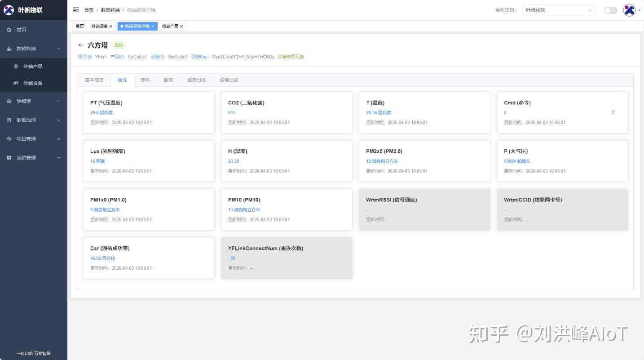Close the 终端设备详情 page tab
The height and width of the screenshot is (360, 644).
(x=152, y=27)
